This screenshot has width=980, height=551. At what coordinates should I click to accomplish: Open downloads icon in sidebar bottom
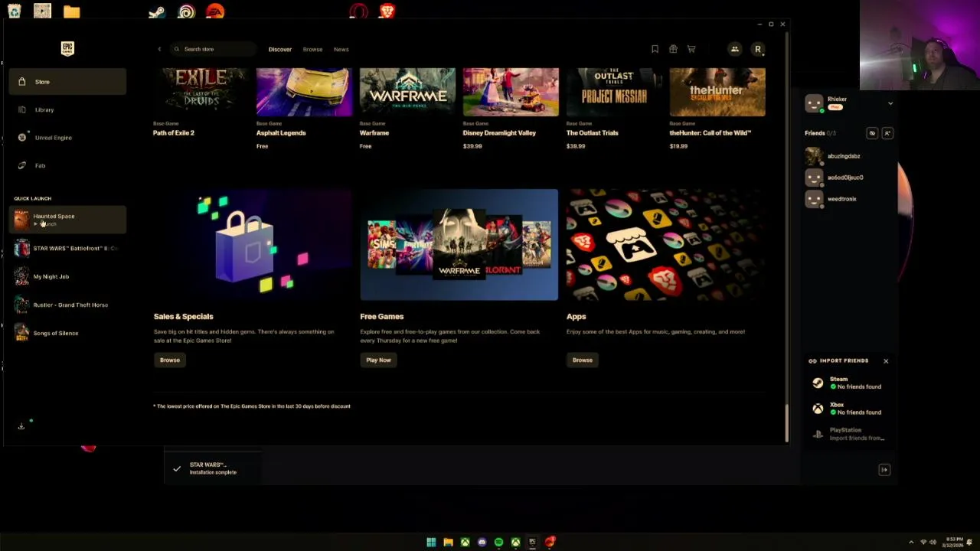21,426
